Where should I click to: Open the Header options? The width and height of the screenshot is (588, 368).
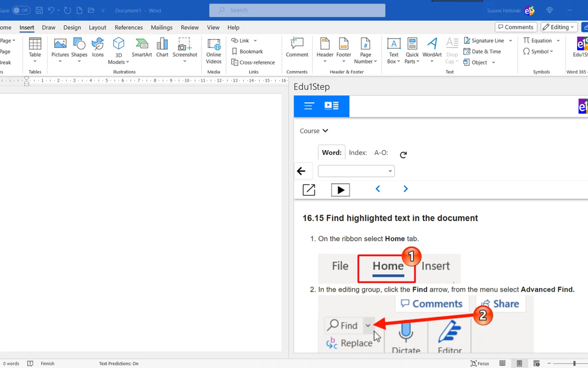325,50
